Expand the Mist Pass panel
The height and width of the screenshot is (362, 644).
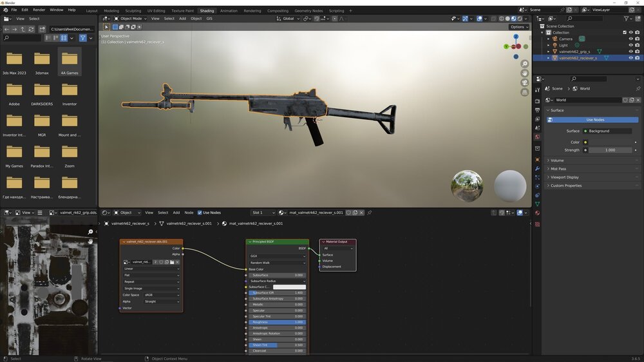pos(558,169)
